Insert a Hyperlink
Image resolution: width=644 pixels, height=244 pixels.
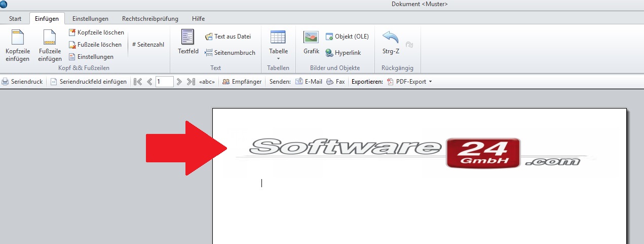click(x=343, y=53)
